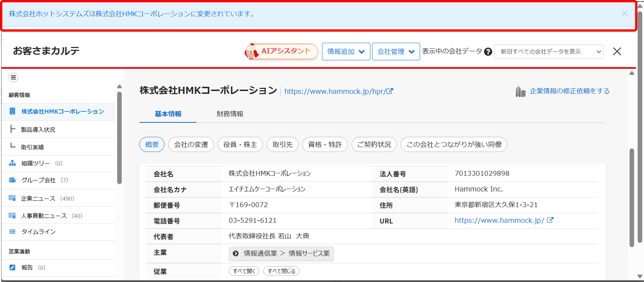Open the hammock.jp/hpr/ link beside the company title
Screen dimensions: 644x282
coord(335,91)
